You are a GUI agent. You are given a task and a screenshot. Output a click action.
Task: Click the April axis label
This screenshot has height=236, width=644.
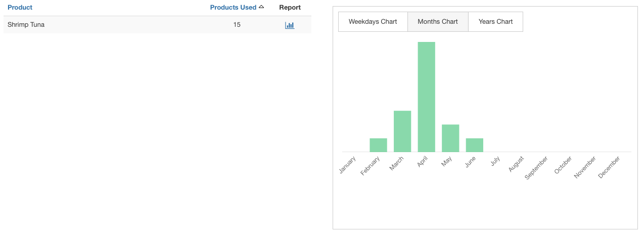coord(423,162)
